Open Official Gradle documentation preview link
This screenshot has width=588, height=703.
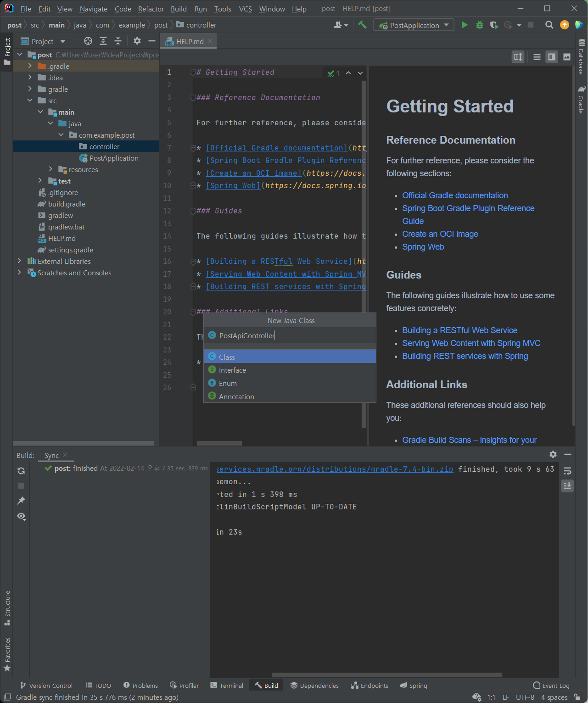[x=455, y=195]
